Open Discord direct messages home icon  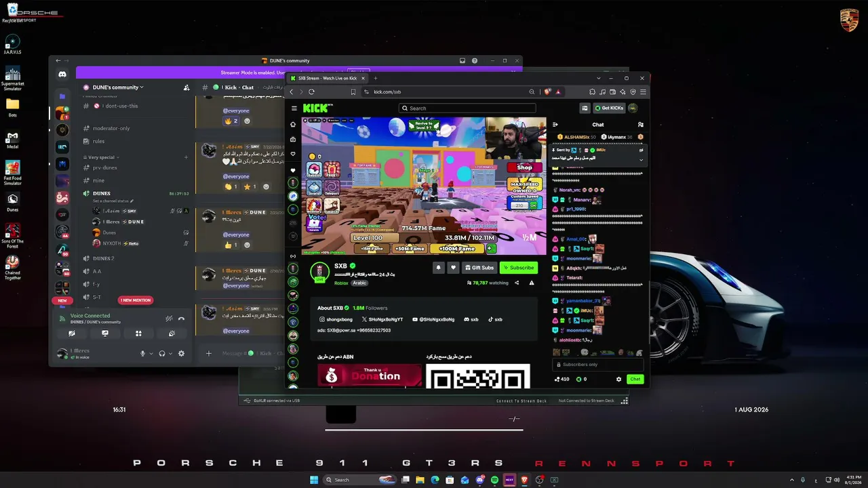(x=62, y=74)
